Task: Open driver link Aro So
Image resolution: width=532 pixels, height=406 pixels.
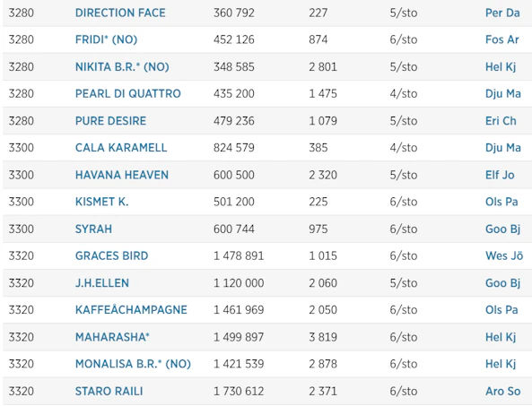Action: [x=502, y=392]
